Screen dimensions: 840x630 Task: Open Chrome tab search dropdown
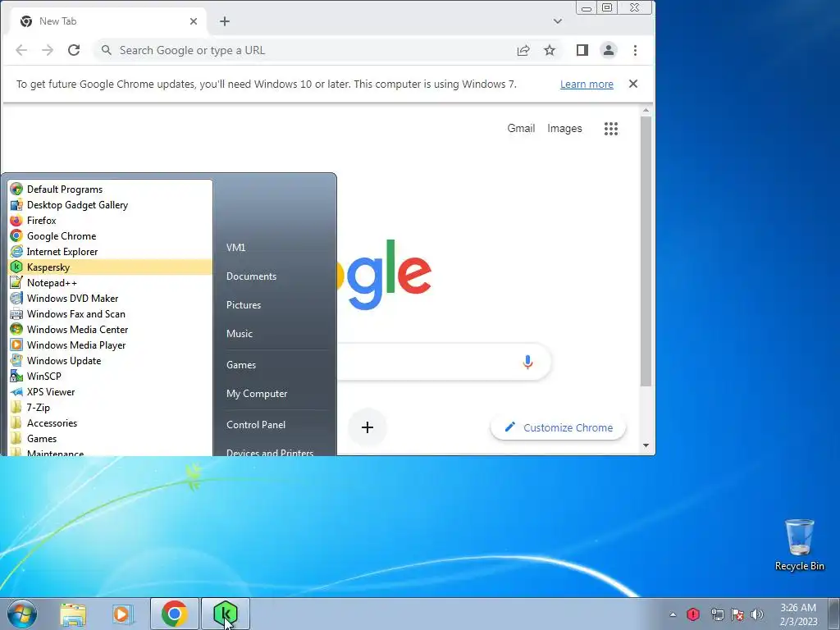click(x=558, y=21)
